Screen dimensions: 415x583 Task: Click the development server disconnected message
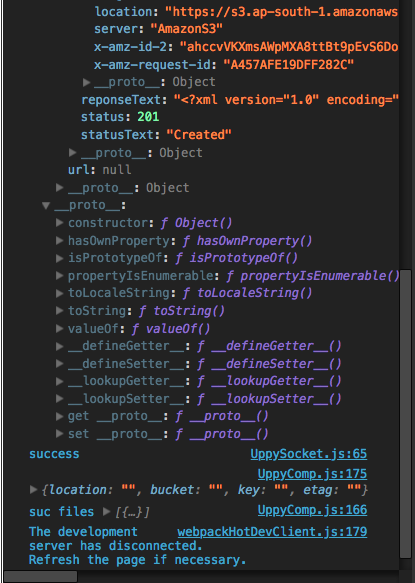(138, 546)
